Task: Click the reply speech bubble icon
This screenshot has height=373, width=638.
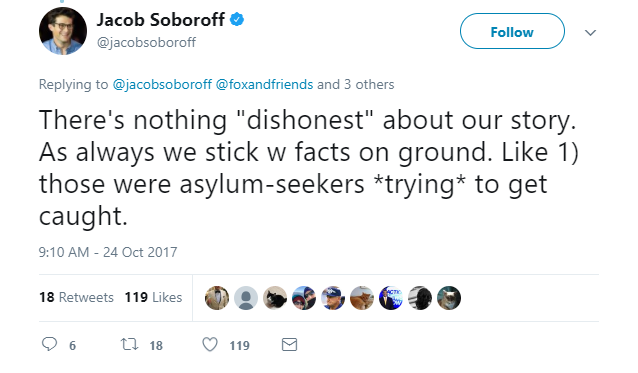Action: [x=49, y=344]
